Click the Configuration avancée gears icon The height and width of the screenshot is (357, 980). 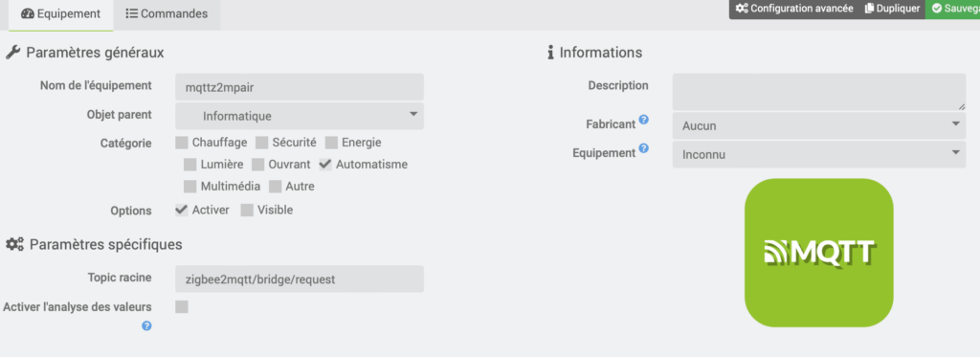pyautogui.click(x=742, y=9)
